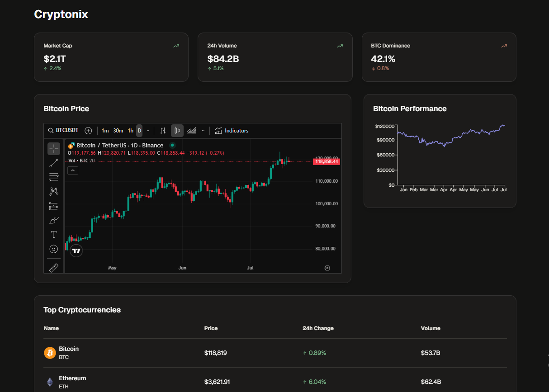
Task: Click the Vol · BTC indicator legend
Action: pyautogui.click(x=81, y=161)
